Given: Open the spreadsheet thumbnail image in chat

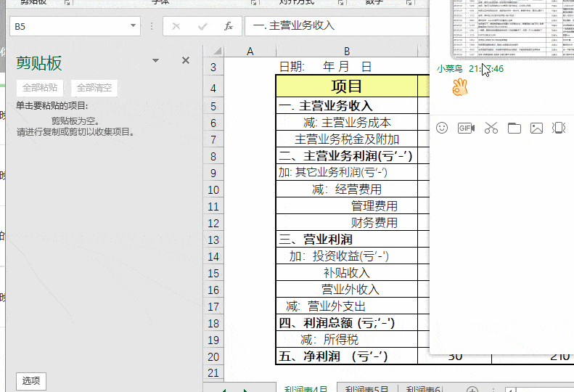Looking at the screenshot, I should click(x=512, y=29).
